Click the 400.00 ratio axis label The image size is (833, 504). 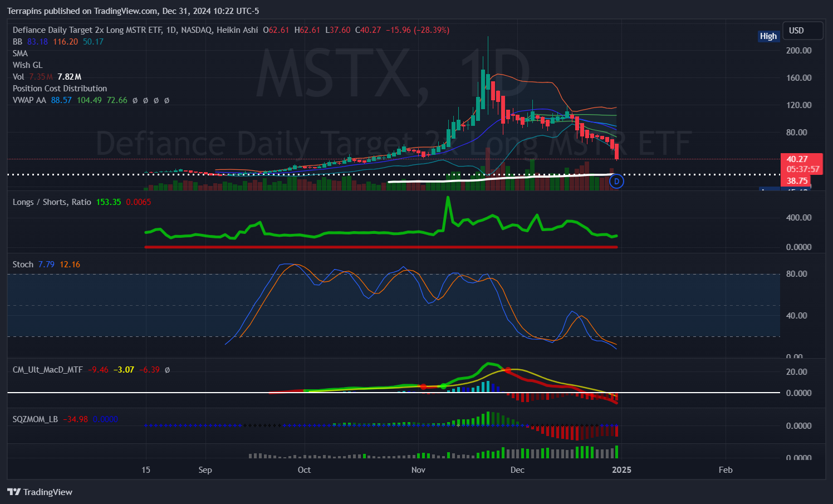point(798,218)
